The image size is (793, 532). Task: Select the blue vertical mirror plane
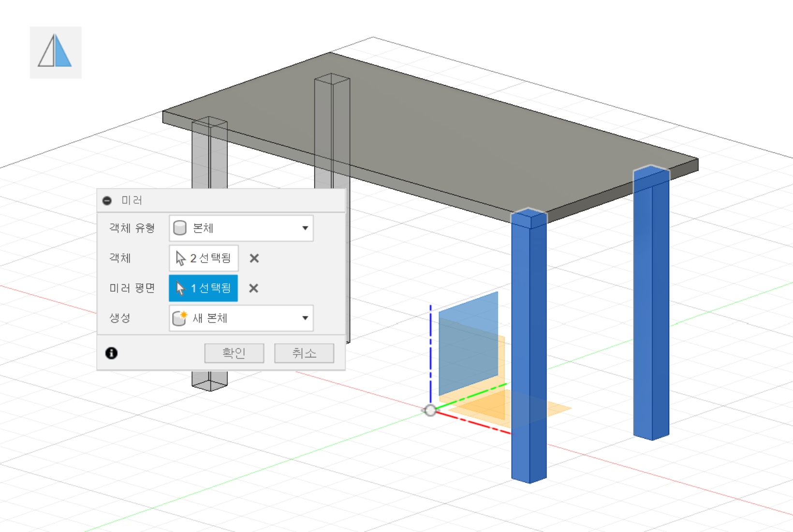pos(468,343)
